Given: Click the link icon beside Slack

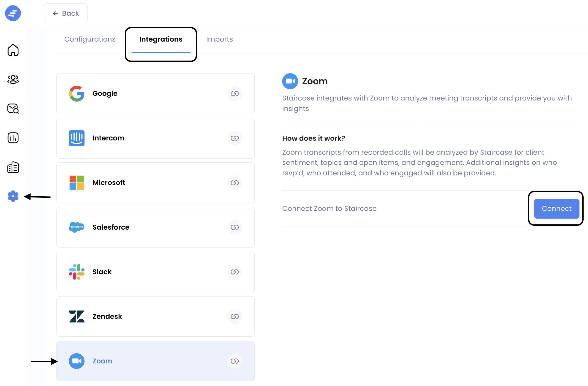Looking at the screenshot, I should pyautogui.click(x=235, y=272).
